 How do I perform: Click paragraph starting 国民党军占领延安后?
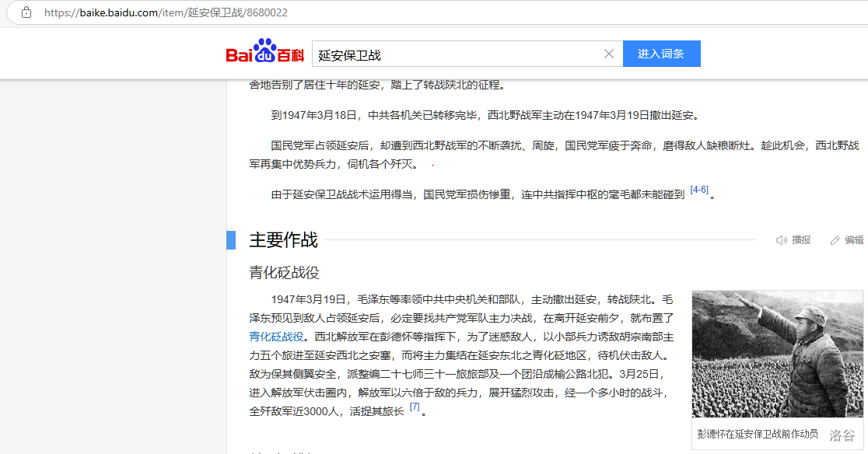point(554,154)
